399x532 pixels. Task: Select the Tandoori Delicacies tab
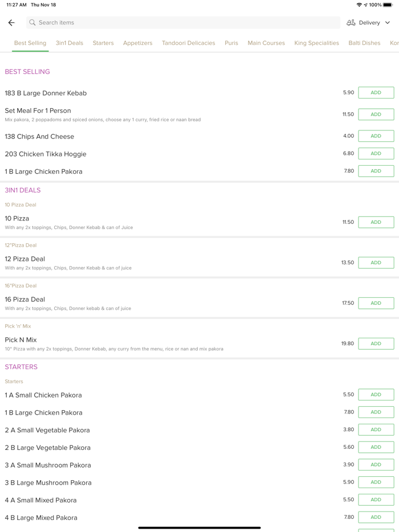click(189, 43)
